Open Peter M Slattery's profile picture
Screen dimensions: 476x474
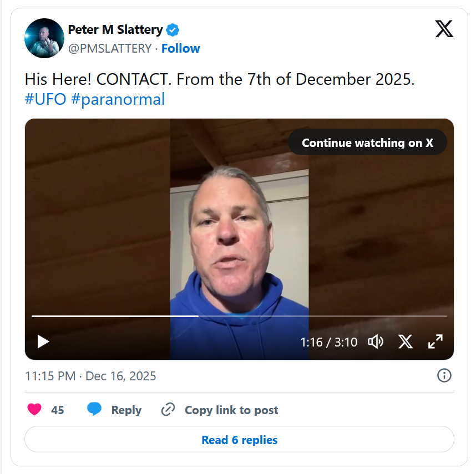(x=44, y=38)
